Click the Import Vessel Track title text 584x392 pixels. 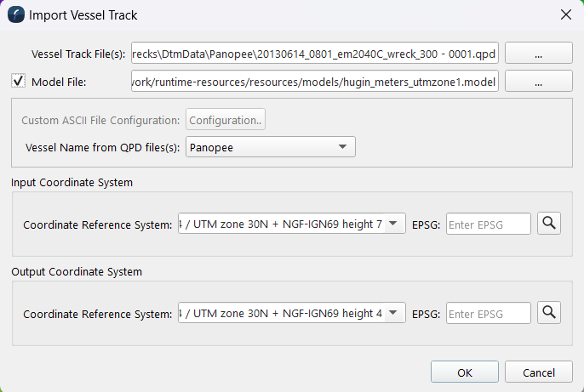[x=83, y=14]
